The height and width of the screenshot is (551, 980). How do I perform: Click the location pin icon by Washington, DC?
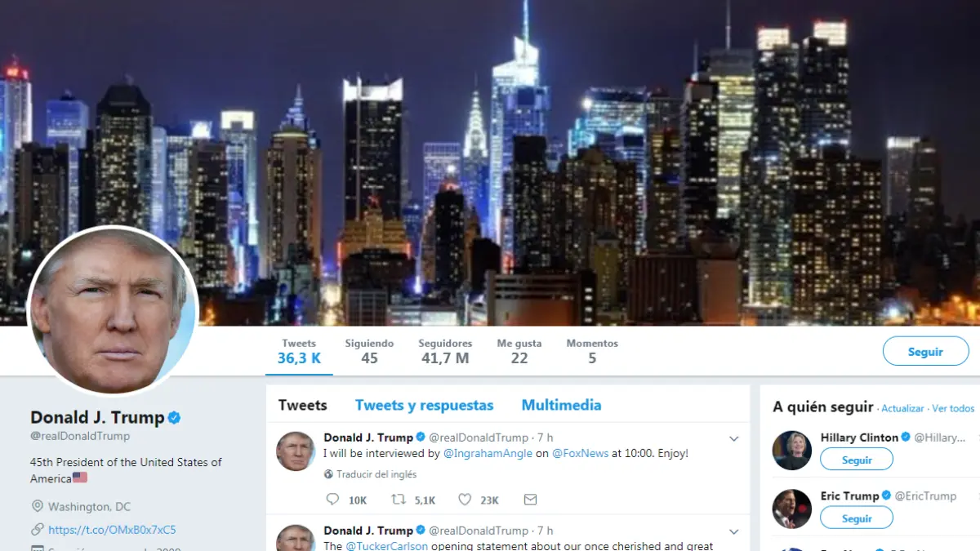[x=37, y=507]
